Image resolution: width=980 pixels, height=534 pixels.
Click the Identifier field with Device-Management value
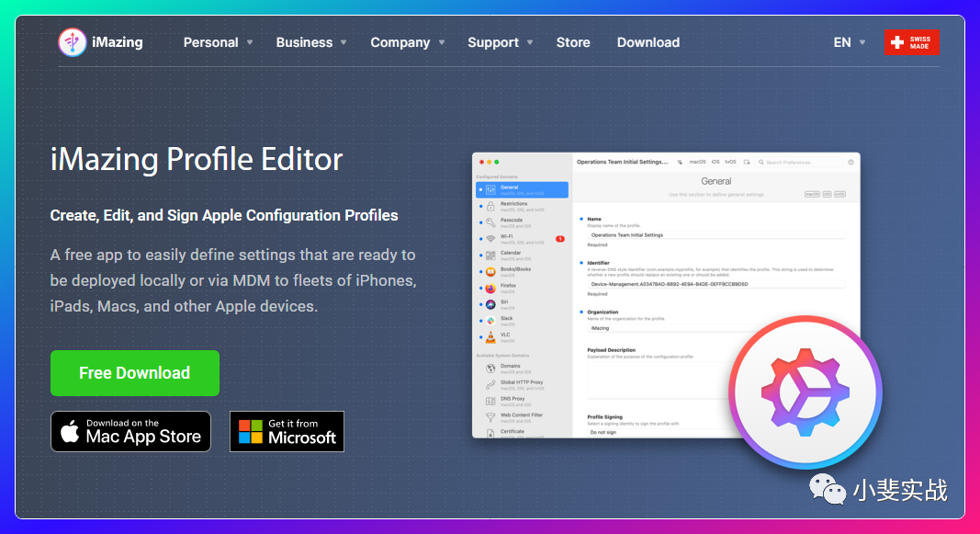pyautogui.click(x=715, y=284)
